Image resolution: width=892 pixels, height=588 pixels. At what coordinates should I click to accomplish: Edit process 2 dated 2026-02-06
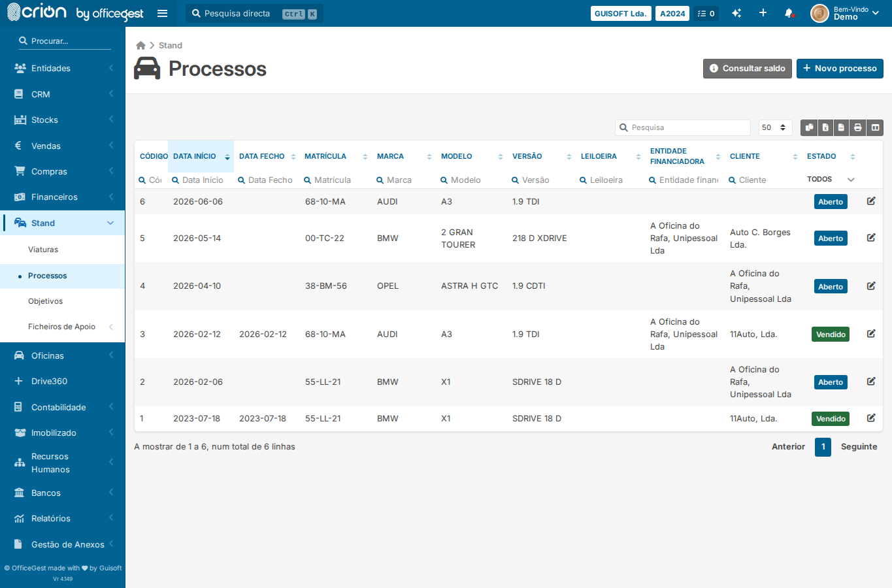871,382
